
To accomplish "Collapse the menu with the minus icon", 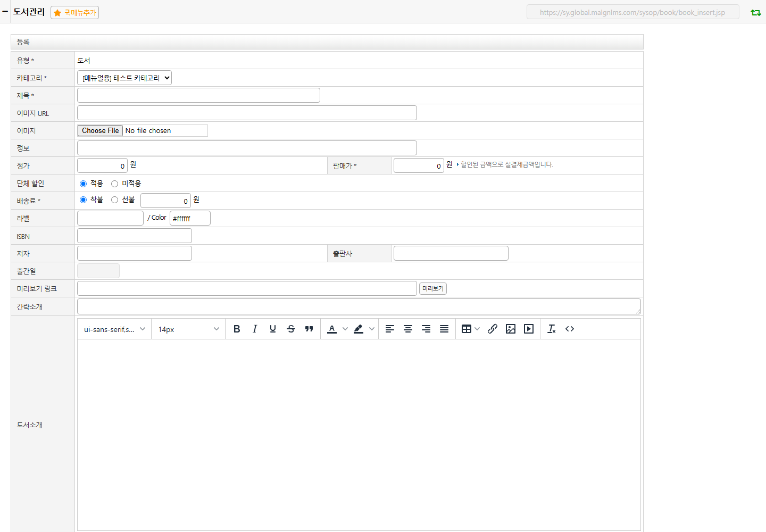I will [x=5, y=11].
